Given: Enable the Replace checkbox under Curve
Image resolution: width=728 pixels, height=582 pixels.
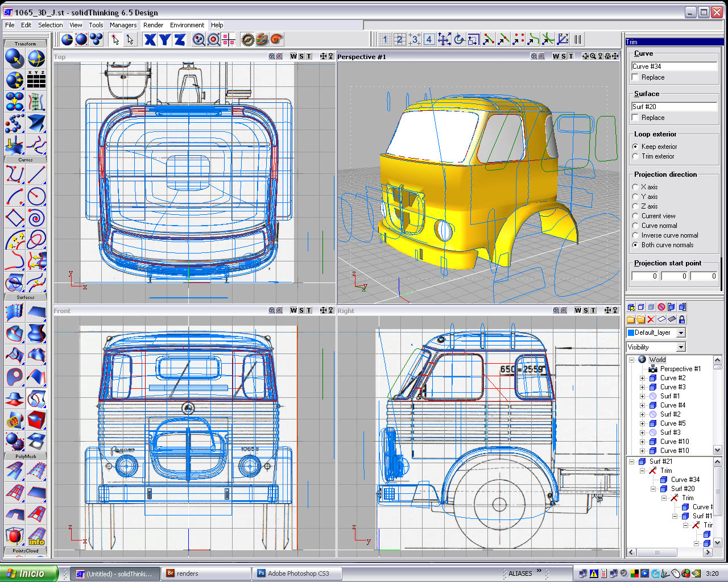Looking at the screenshot, I should pos(635,77).
